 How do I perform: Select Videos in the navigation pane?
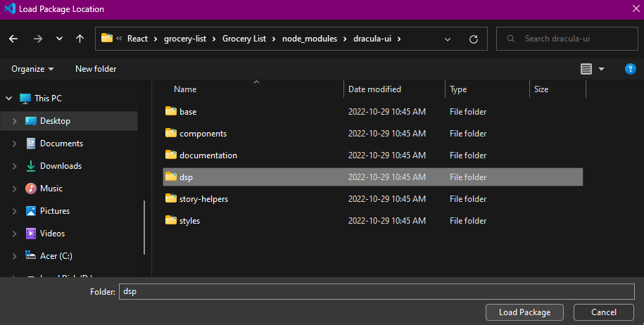[x=52, y=234]
